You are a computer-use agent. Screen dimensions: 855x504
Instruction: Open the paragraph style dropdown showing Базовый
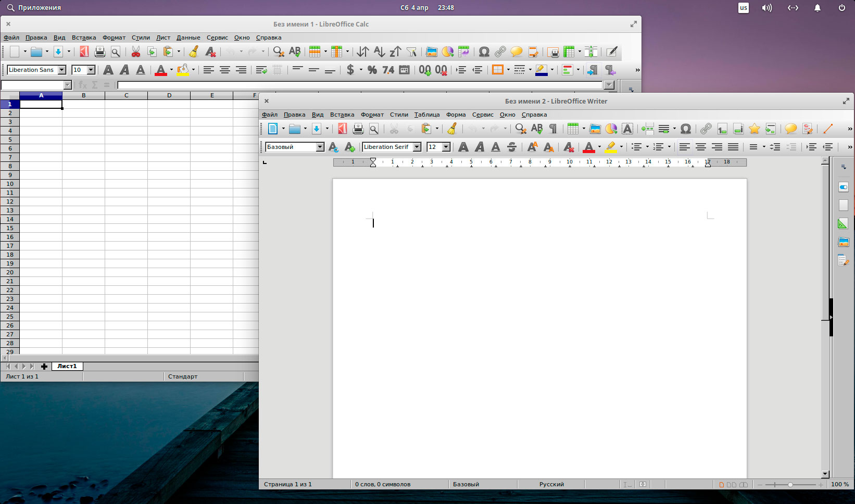pos(320,147)
